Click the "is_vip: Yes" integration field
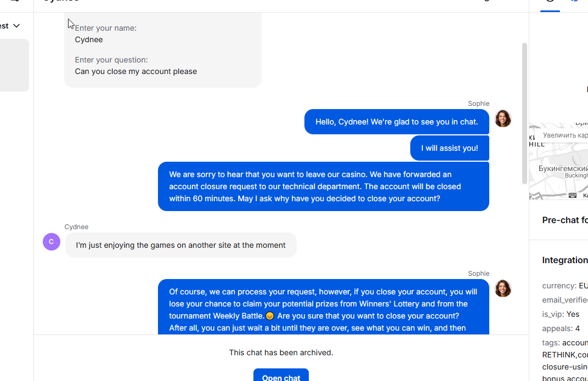The height and width of the screenshot is (381, 588). [561, 314]
